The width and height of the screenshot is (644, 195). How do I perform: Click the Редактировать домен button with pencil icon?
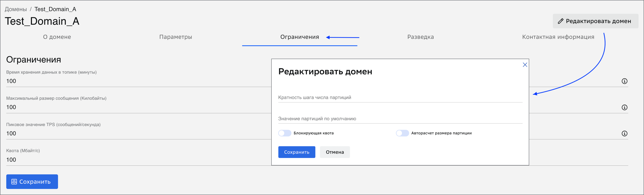click(595, 21)
